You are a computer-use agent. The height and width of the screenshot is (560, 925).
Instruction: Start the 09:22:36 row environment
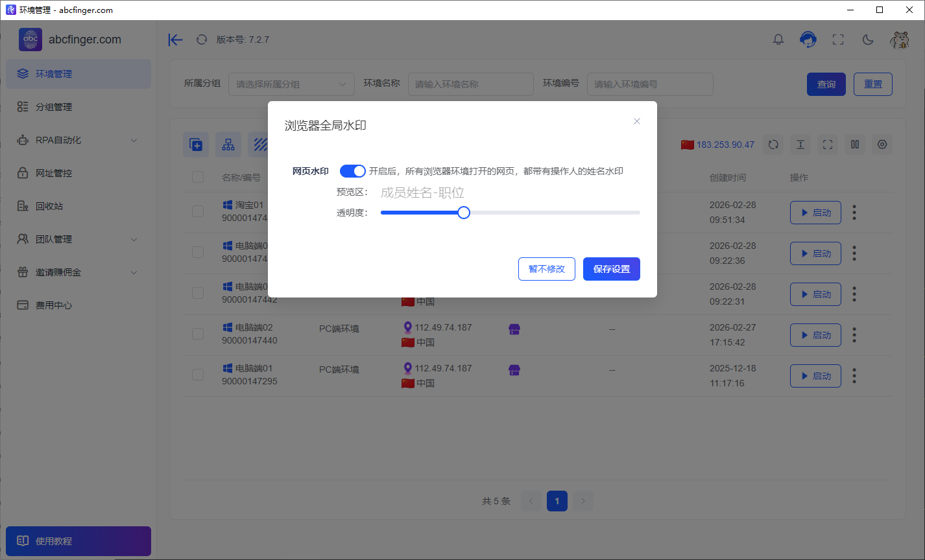point(815,253)
